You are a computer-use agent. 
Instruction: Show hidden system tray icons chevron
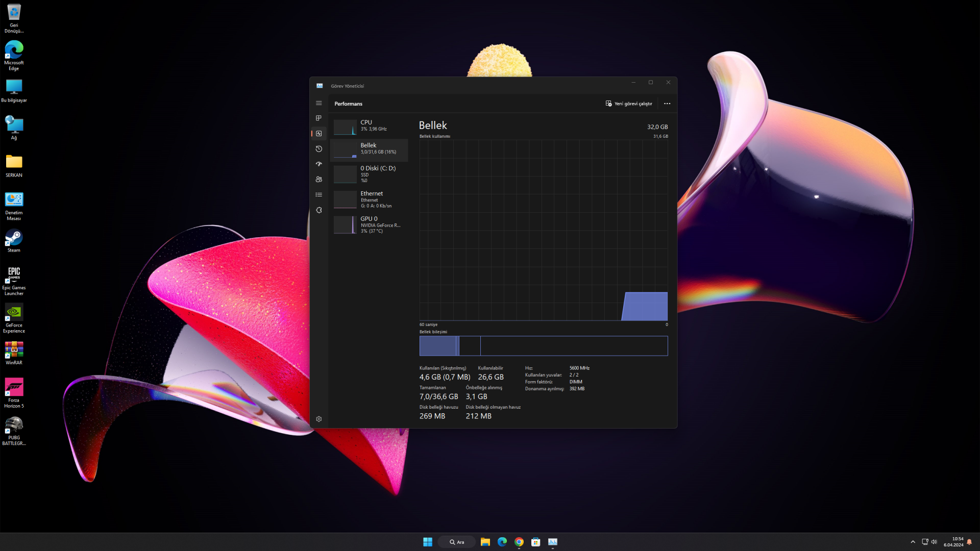[913, 542]
